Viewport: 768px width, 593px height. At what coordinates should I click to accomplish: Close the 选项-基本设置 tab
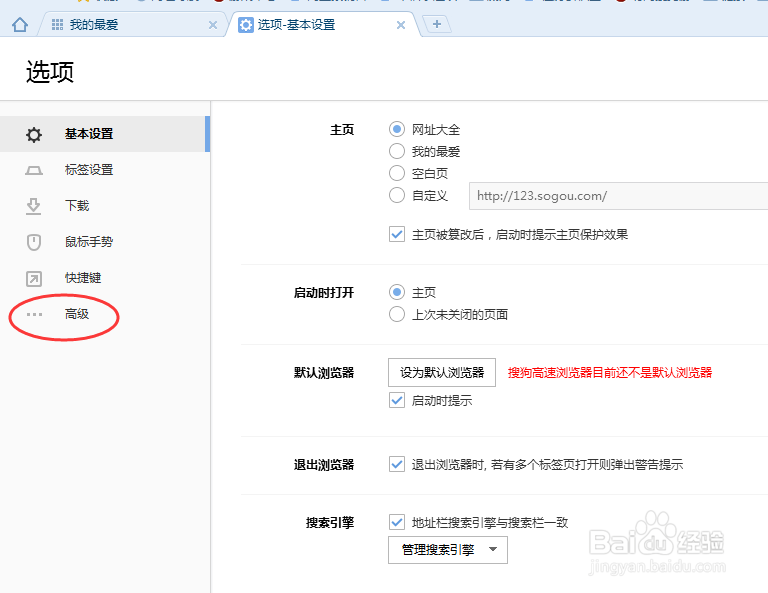pyautogui.click(x=401, y=25)
